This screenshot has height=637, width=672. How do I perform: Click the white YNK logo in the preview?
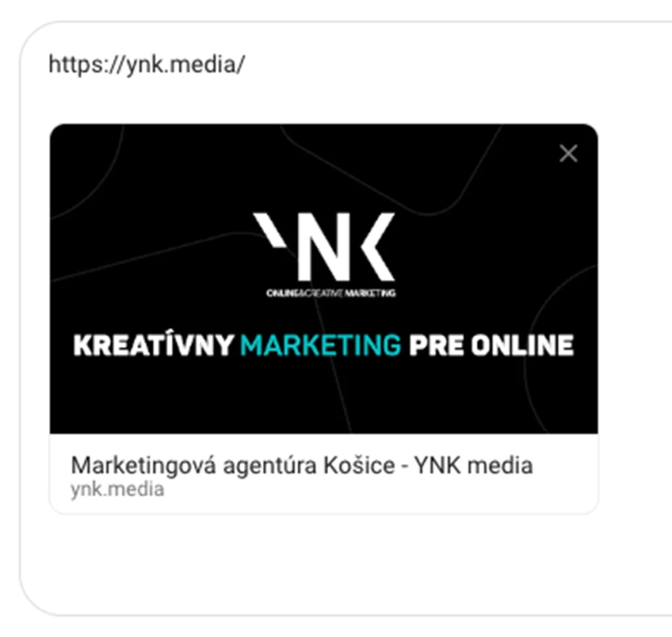click(324, 247)
